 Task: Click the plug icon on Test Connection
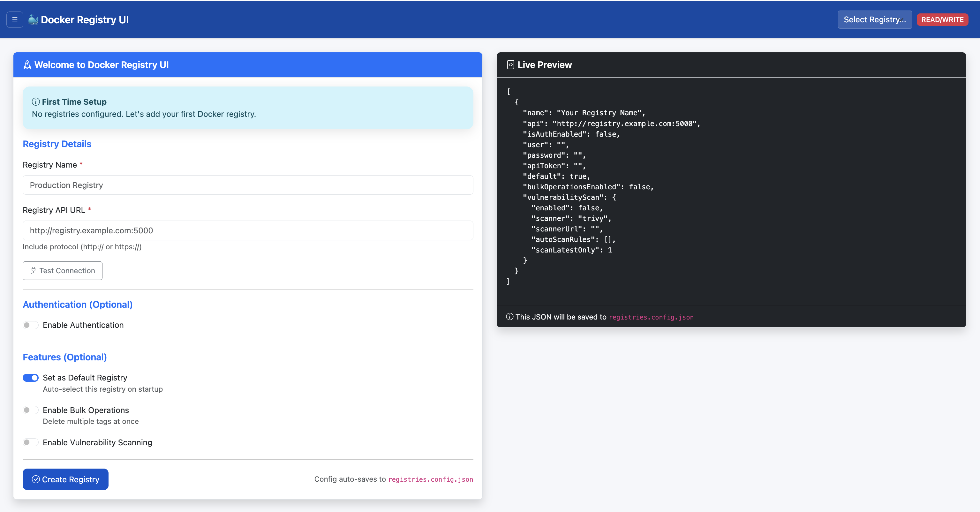click(x=34, y=270)
